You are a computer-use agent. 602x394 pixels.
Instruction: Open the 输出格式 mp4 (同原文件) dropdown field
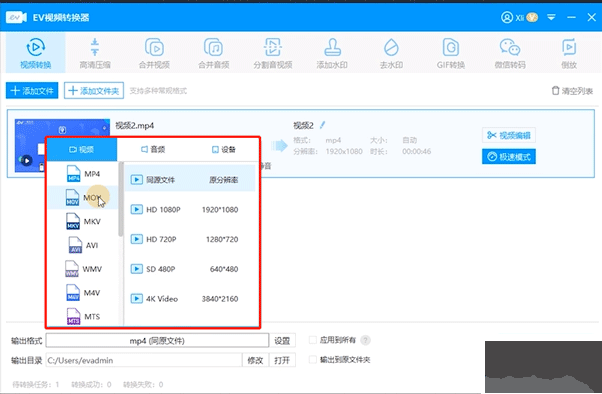point(157,341)
